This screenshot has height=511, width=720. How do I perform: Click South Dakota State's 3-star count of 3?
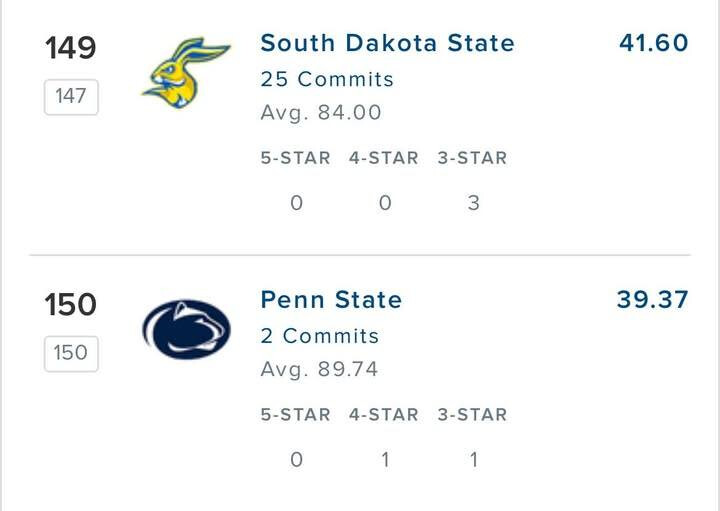coord(473,203)
